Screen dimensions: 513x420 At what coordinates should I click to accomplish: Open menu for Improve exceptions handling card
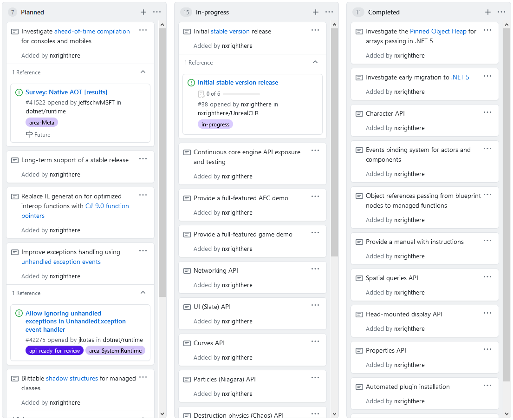point(143,251)
